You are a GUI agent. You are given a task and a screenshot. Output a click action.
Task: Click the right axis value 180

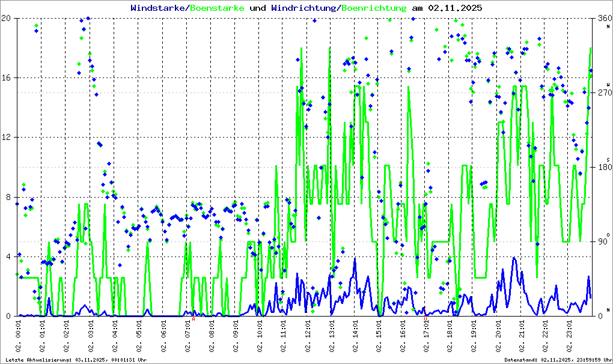605,167
